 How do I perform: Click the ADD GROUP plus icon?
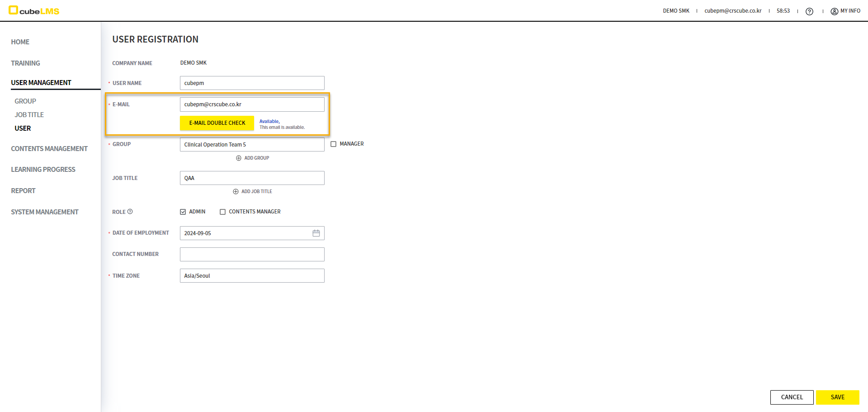pyautogui.click(x=239, y=158)
